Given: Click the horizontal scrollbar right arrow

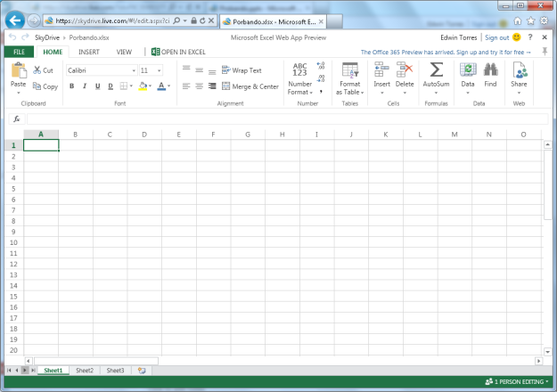Looking at the screenshot, I should click(539, 361).
